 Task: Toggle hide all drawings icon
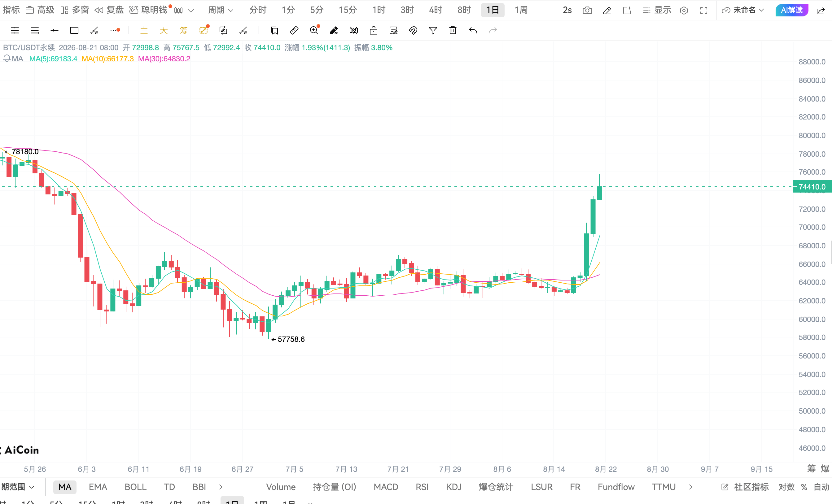tap(353, 31)
